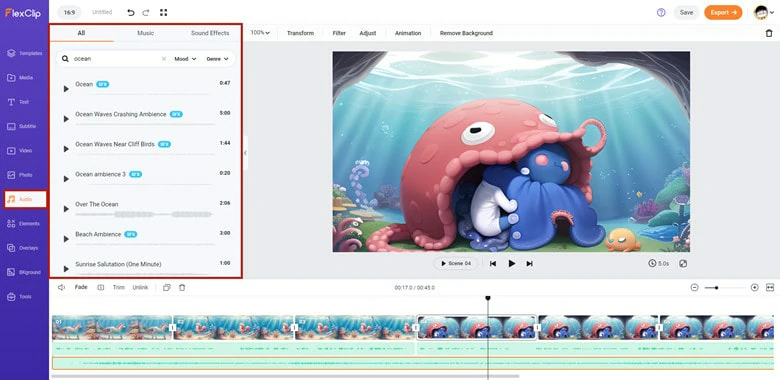Image resolution: width=780 pixels, height=380 pixels.
Task: Expand the Genre filter dropdown
Action: (217, 59)
